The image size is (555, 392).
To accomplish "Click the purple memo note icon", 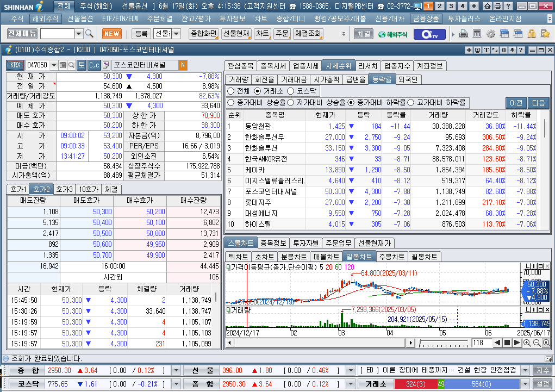I will (x=105, y=65).
